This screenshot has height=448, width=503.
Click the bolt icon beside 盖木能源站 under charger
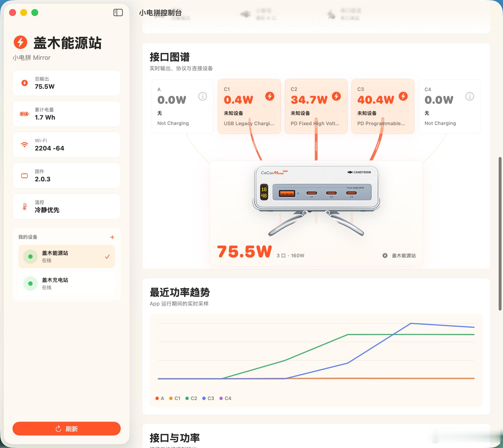pos(385,256)
